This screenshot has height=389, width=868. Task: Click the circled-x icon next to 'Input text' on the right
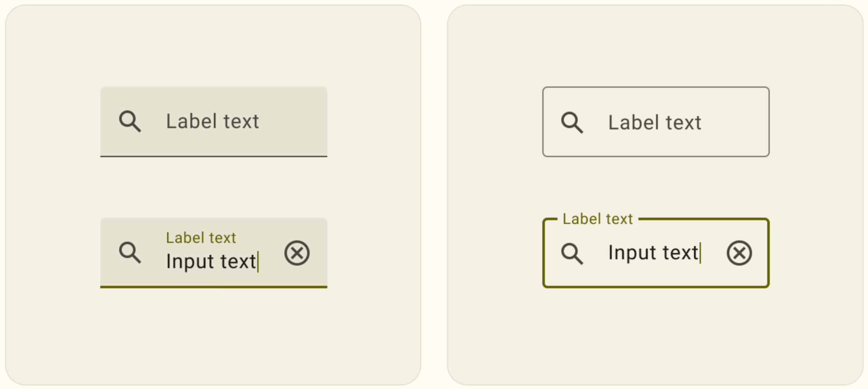[x=739, y=253]
